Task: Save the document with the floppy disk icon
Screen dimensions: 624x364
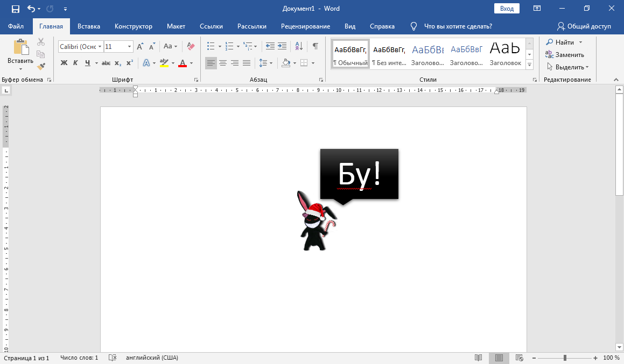Action: click(x=16, y=9)
